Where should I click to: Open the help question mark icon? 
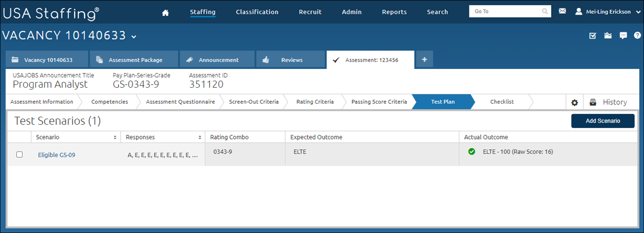(x=637, y=35)
